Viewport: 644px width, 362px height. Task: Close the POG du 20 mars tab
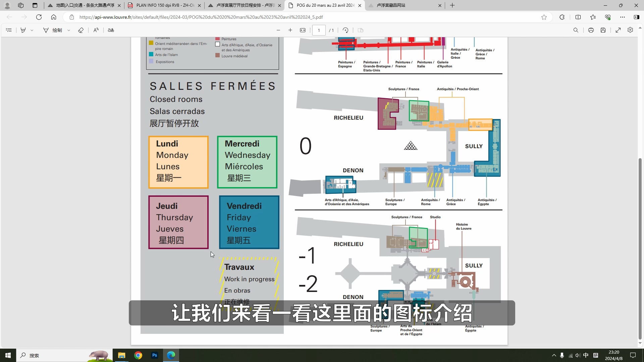pyautogui.click(x=360, y=5)
